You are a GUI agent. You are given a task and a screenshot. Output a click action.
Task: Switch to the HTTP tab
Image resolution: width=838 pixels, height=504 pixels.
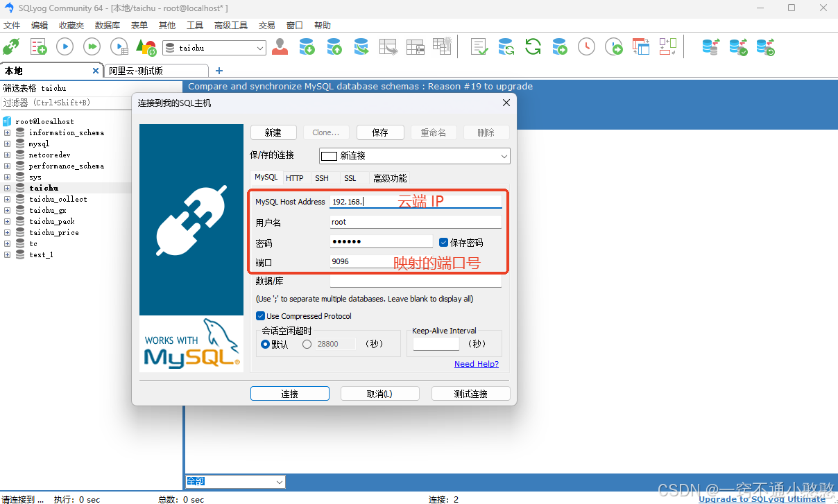pyautogui.click(x=295, y=178)
